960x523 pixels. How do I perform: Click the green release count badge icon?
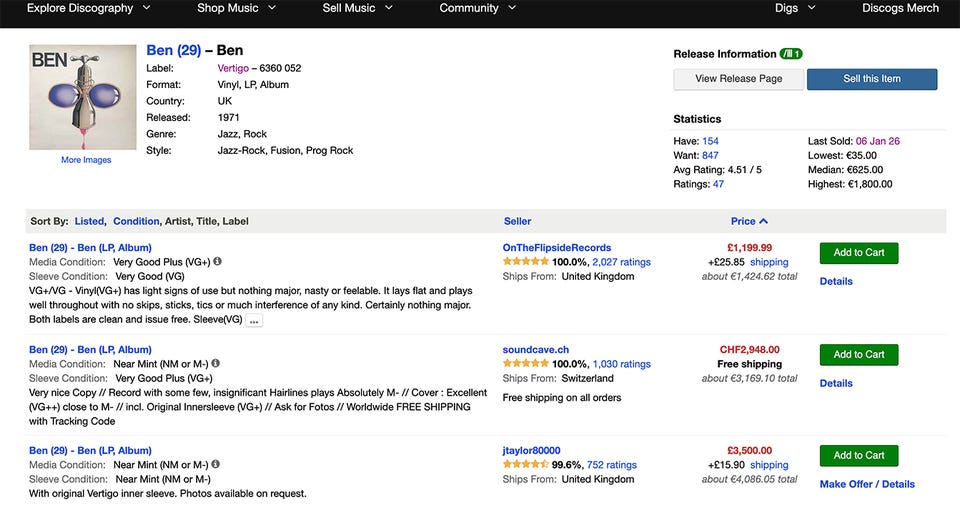pos(793,54)
